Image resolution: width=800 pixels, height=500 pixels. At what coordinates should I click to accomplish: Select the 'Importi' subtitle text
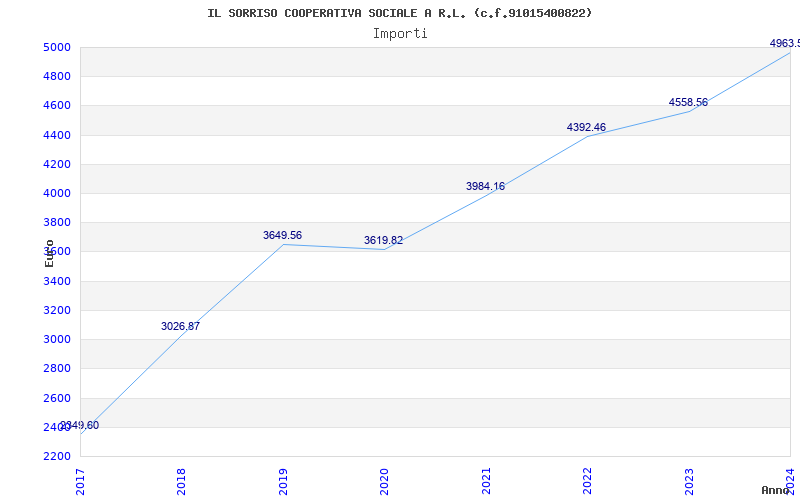click(x=400, y=34)
